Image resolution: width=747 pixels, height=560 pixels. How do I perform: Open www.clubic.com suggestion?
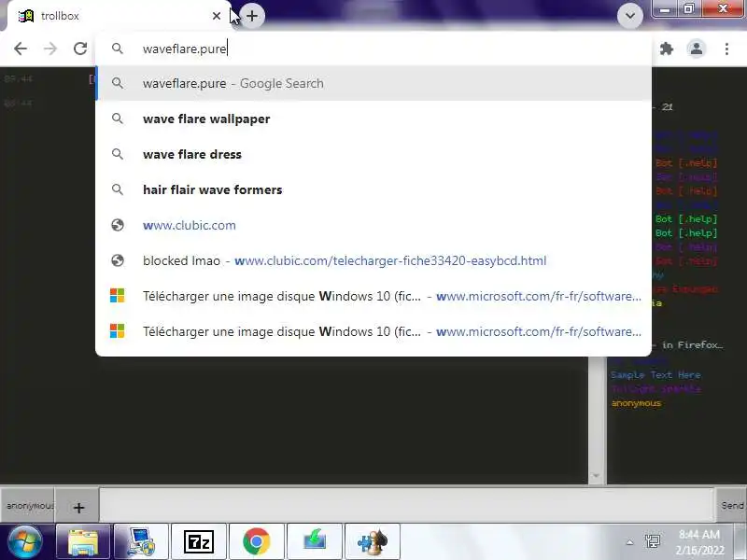click(x=373, y=225)
